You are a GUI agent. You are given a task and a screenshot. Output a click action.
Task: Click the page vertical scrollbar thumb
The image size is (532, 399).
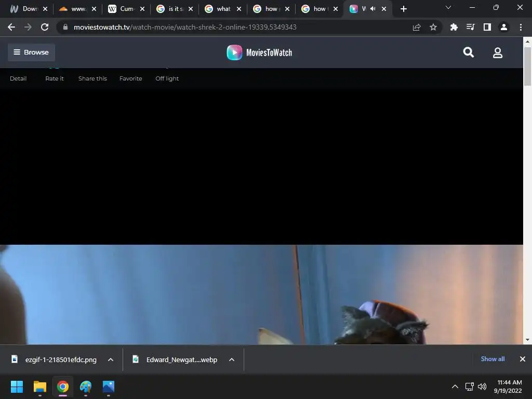(527, 66)
